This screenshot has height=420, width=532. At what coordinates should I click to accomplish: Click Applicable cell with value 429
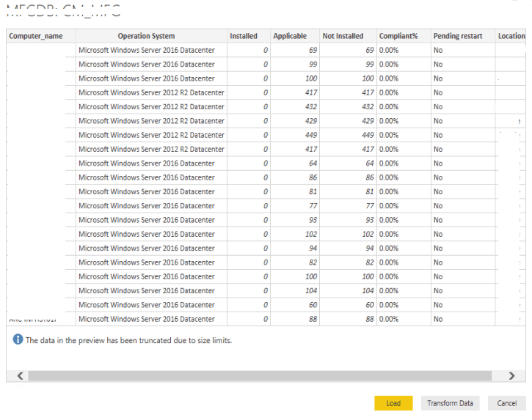(295, 121)
